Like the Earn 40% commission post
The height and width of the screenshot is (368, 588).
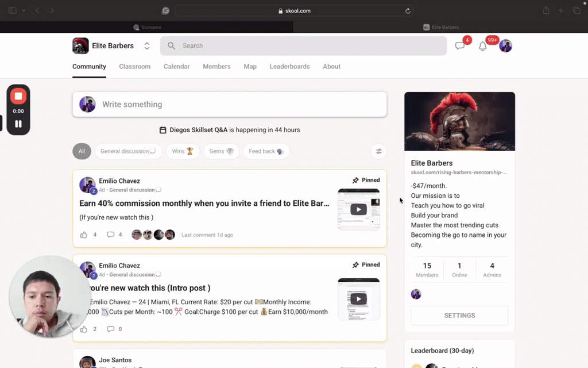(84, 235)
